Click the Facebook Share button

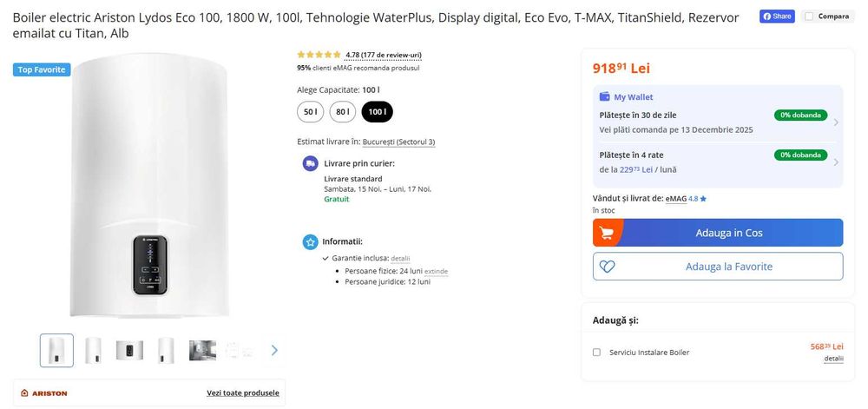click(777, 16)
